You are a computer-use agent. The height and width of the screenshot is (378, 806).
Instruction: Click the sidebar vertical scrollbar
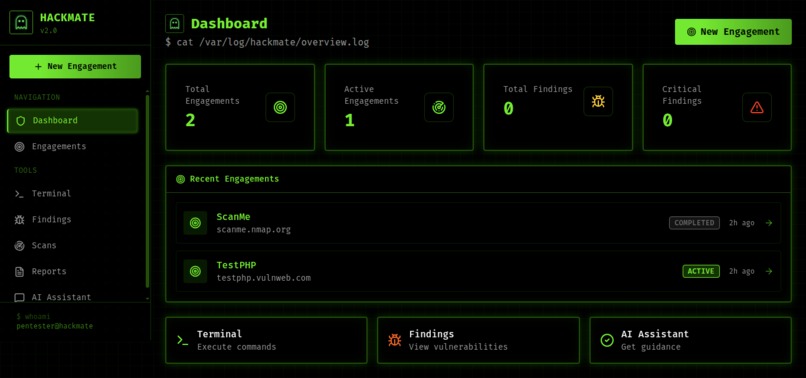(148, 190)
